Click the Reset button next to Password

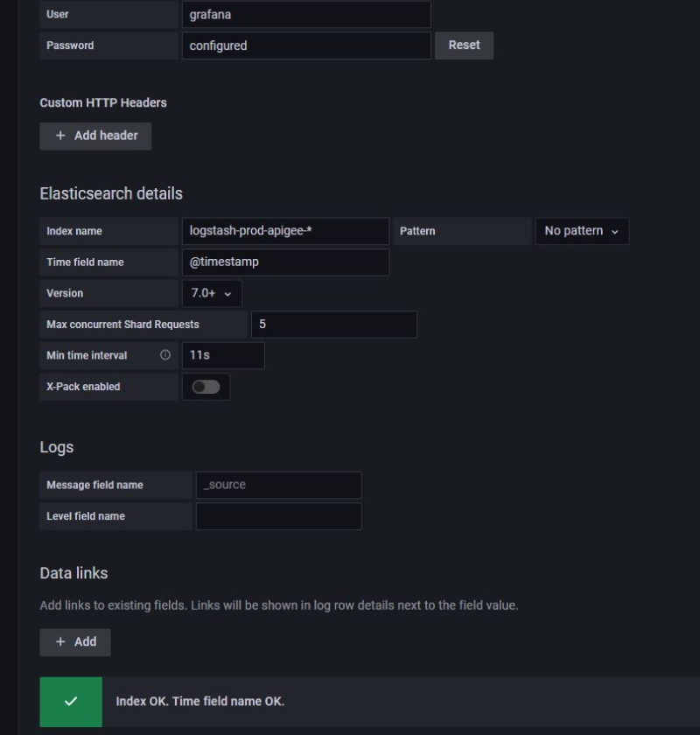pyautogui.click(x=464, y=45)
